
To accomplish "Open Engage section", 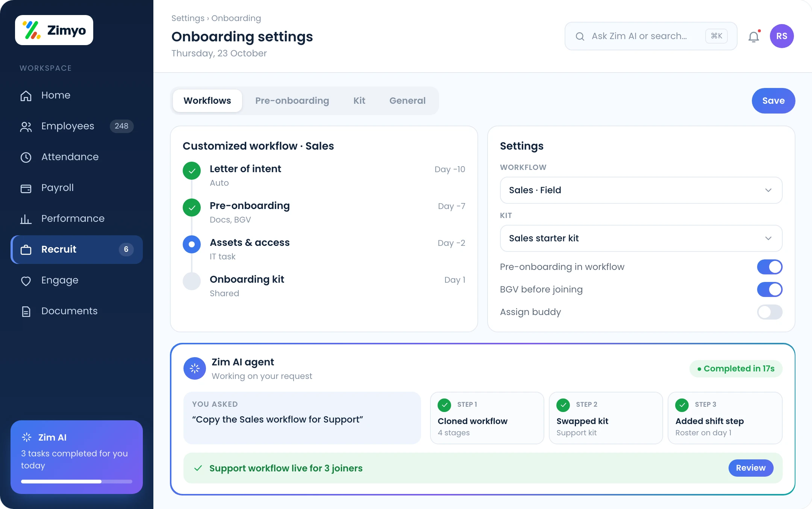I will [77, 280].
